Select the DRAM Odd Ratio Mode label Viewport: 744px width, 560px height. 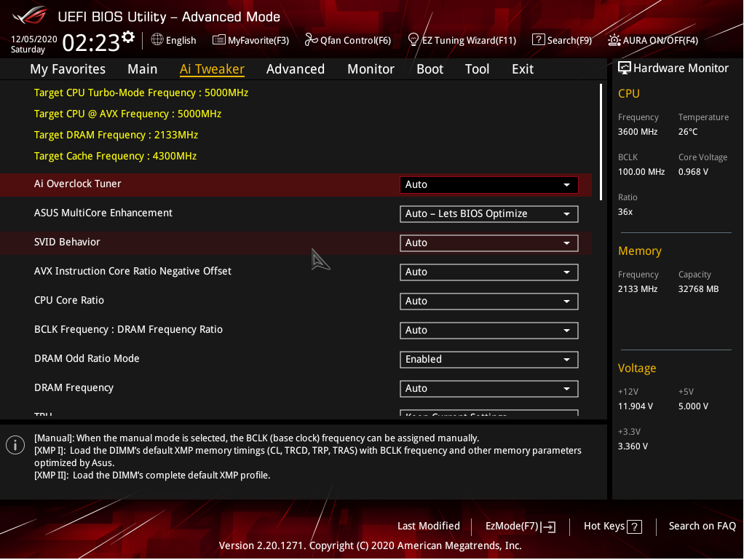click(x=87, y=359)
